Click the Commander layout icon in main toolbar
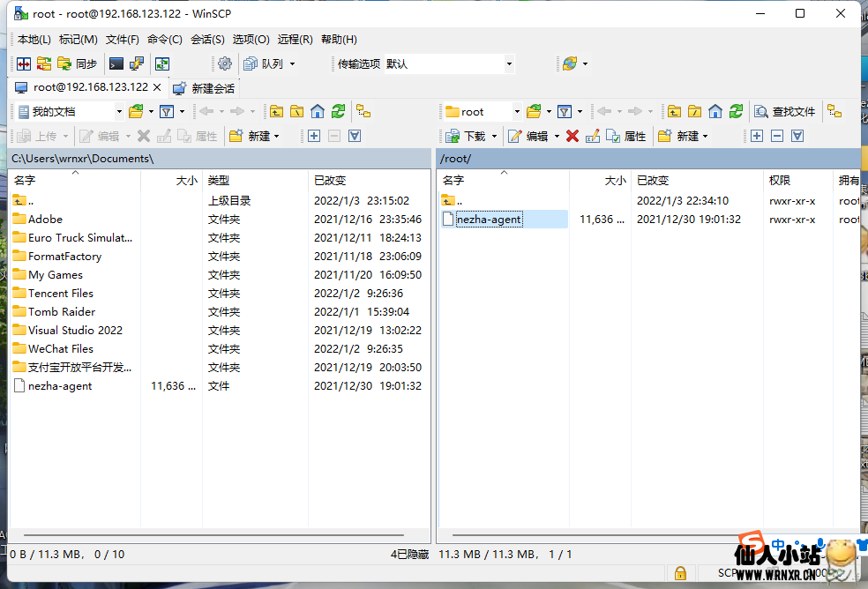The image size is (868, 589). pyautogui.click(x=23, y=64)
